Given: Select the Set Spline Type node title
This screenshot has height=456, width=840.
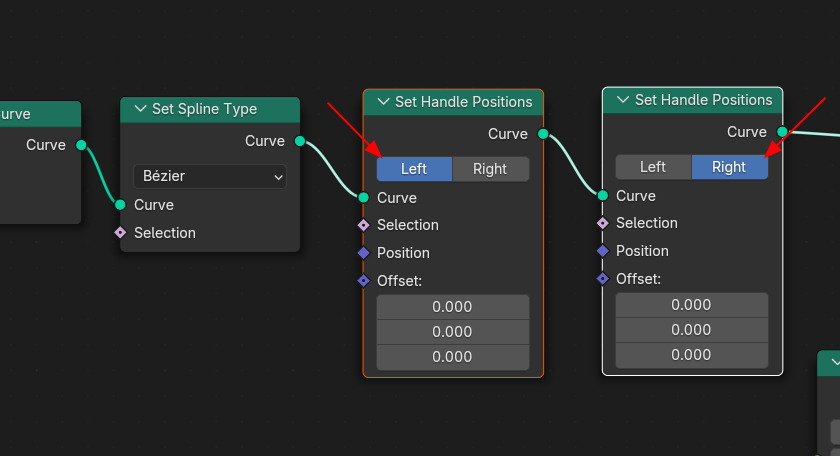Looking at the screenshot, I should pyautogui.click(x=205, y=109).
